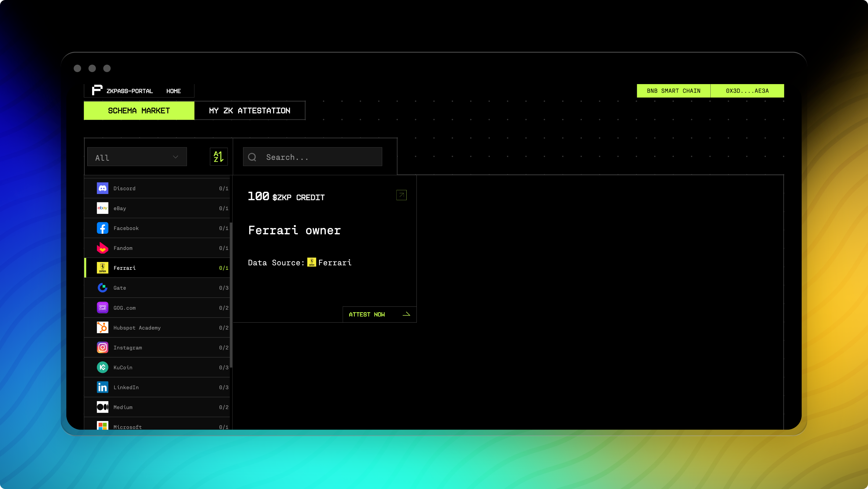Select Medium in the schema list

[x=157, y=407]
